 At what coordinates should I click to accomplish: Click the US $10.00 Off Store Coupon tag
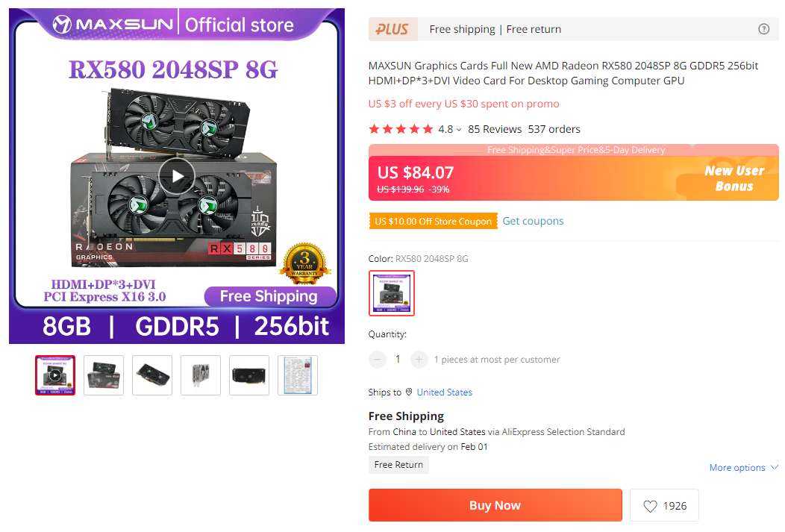click(433, 221)
